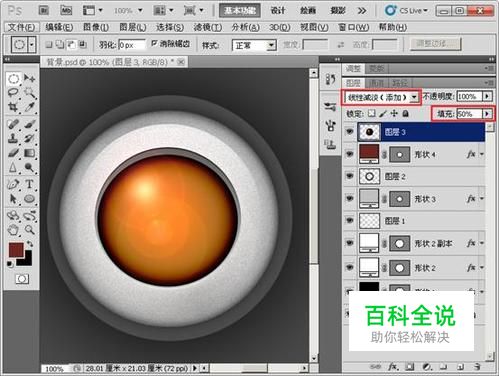Open the foreground color swatch
This screenshot has width=499, height=376.
(16, 250)
